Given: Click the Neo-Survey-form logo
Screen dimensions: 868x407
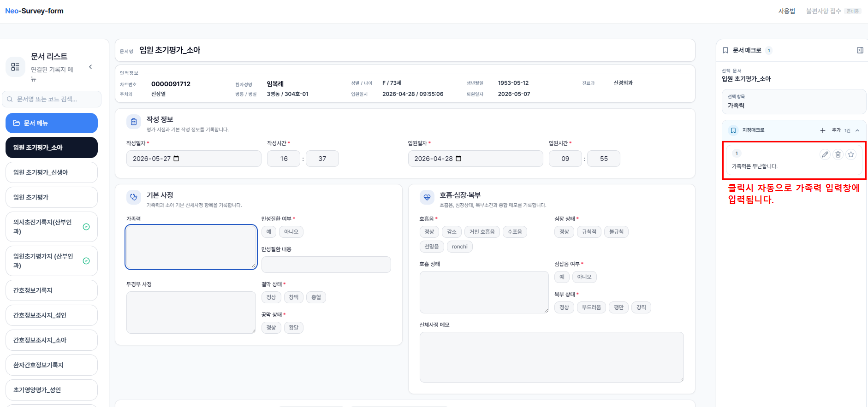Looking at the screenshot, I should [34, 11].
